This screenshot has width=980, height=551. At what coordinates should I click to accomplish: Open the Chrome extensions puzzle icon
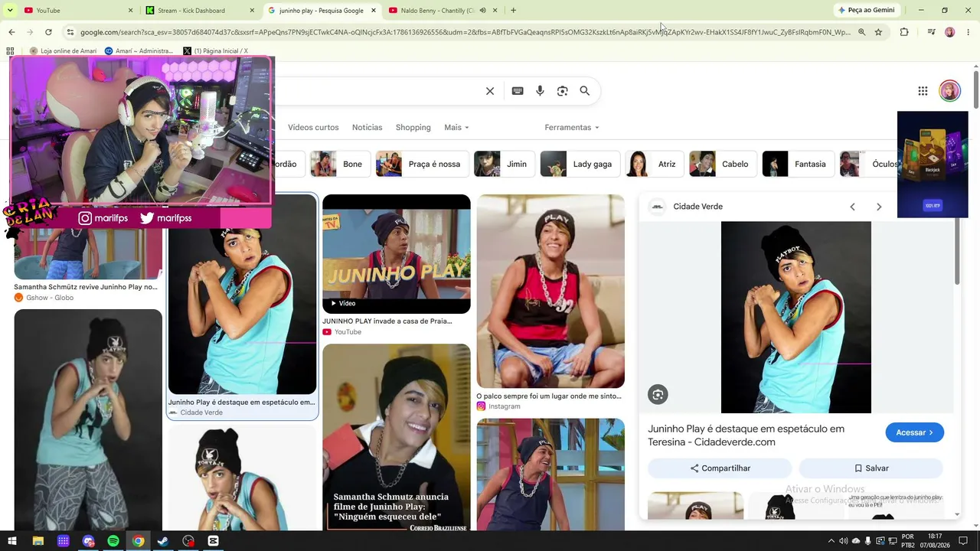point(904,32)
